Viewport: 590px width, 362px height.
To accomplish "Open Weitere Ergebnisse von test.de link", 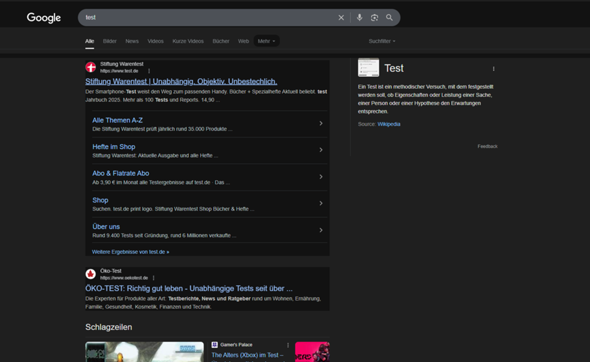I will pyautogui.click(x=131, y=252).
